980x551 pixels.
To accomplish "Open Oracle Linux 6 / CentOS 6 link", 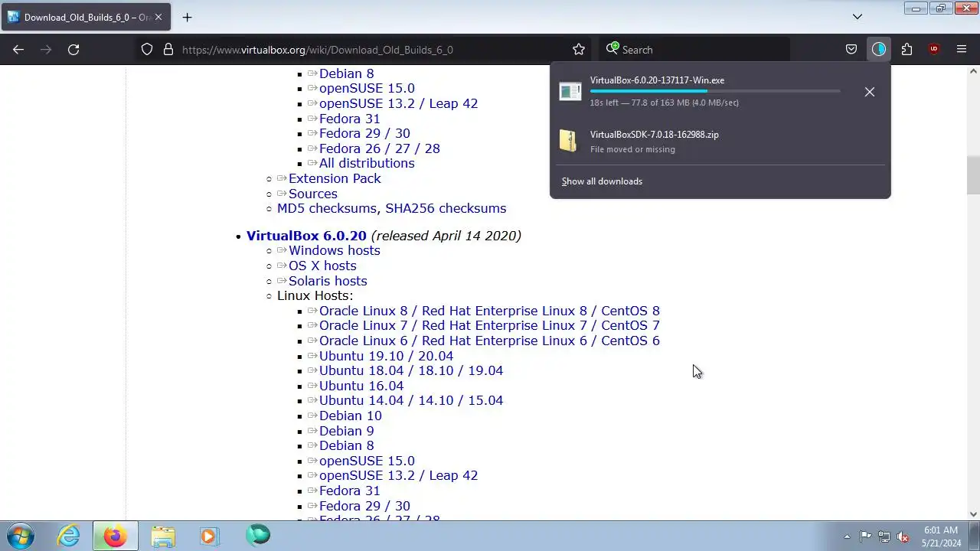I will pos(489,341).
